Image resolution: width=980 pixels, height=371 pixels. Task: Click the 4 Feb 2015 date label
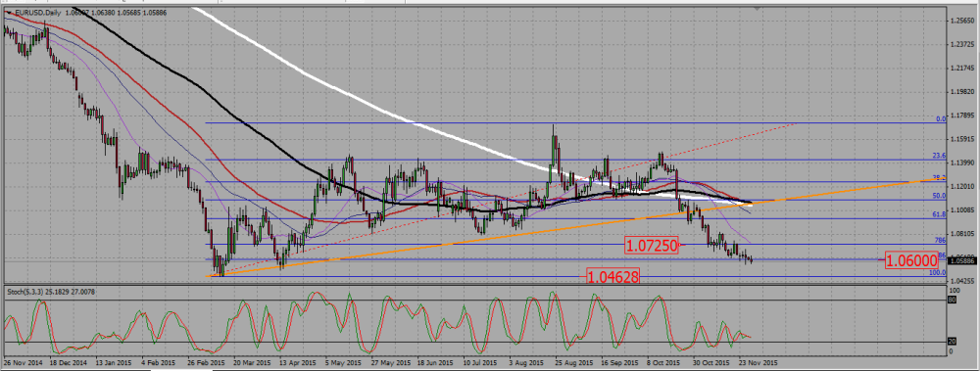(158, 362)
